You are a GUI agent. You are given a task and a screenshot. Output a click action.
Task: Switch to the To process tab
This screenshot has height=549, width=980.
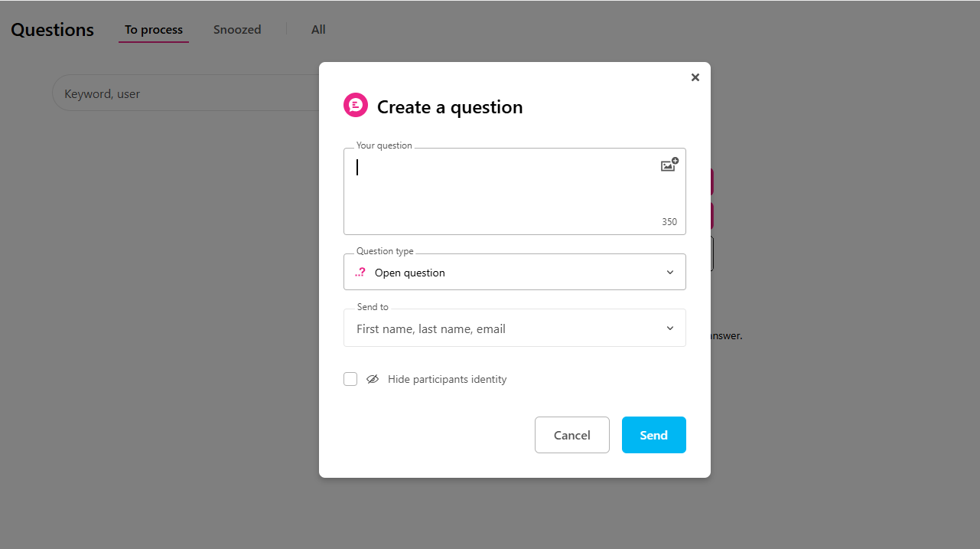tap(154, 30)
